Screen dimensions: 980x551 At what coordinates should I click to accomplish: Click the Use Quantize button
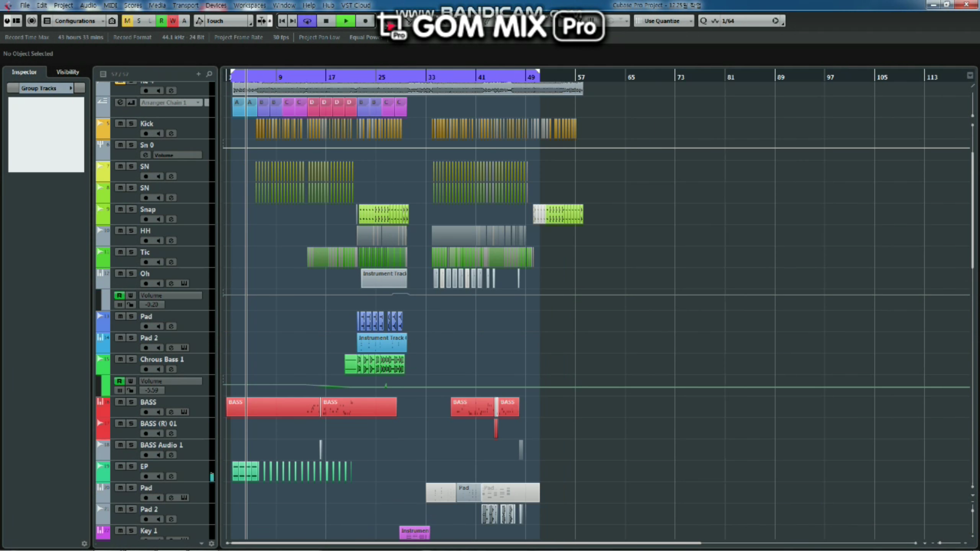tap(661, 21)
